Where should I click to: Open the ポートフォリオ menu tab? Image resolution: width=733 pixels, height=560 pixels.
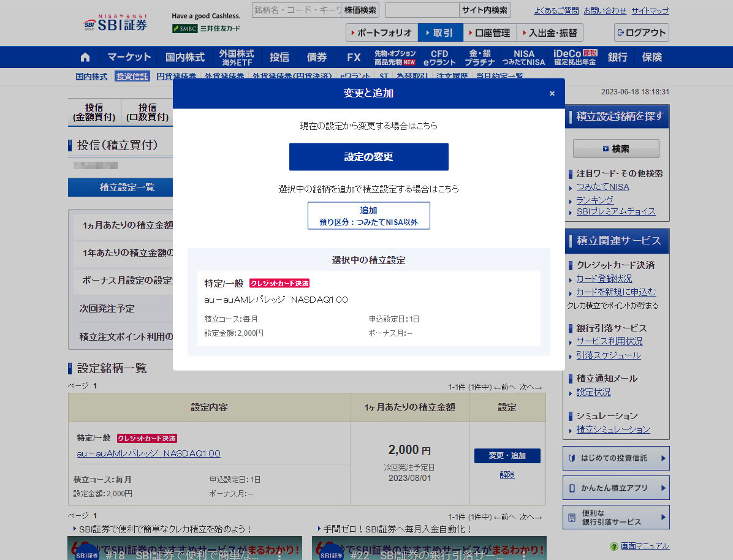click(382, 32)
